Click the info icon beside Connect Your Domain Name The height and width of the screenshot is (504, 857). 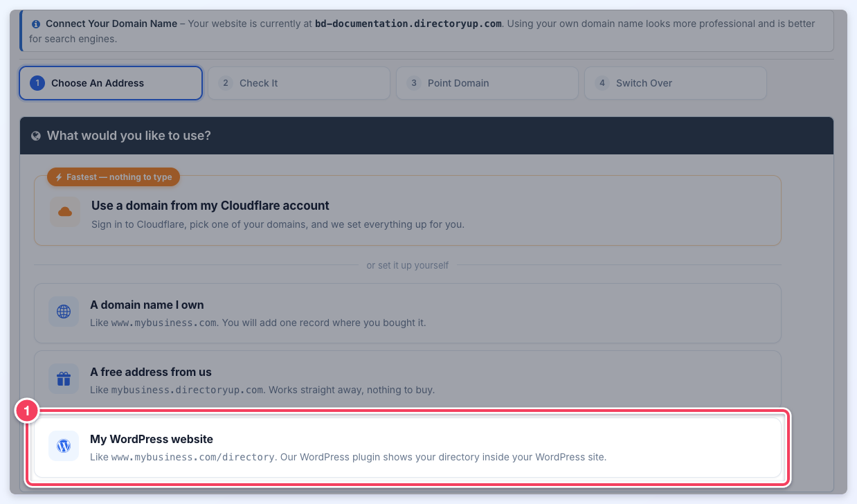point(36,24)
